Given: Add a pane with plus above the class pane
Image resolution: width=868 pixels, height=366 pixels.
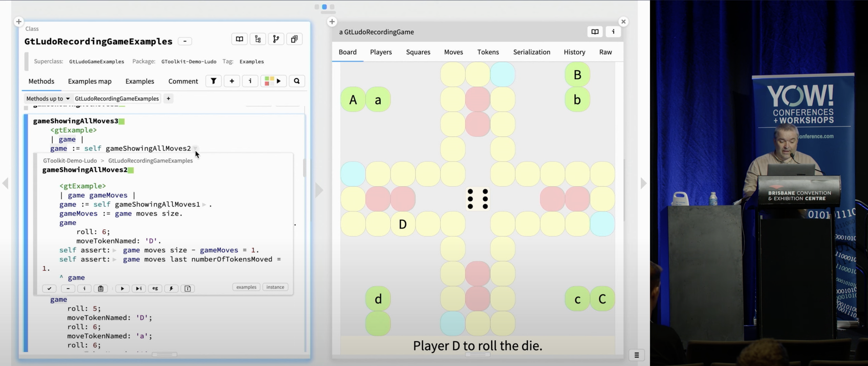Looking at the screenshot, I should [19, 22].
